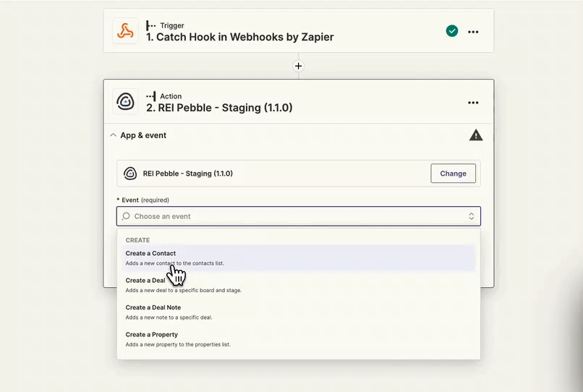Click REI Pebble - Staging text in app selector

(x=188, y=174)
